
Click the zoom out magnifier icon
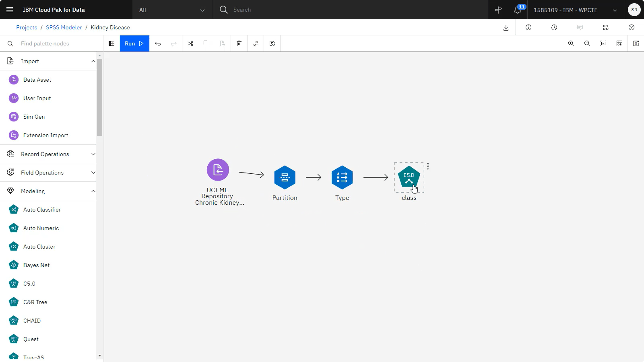587,43
